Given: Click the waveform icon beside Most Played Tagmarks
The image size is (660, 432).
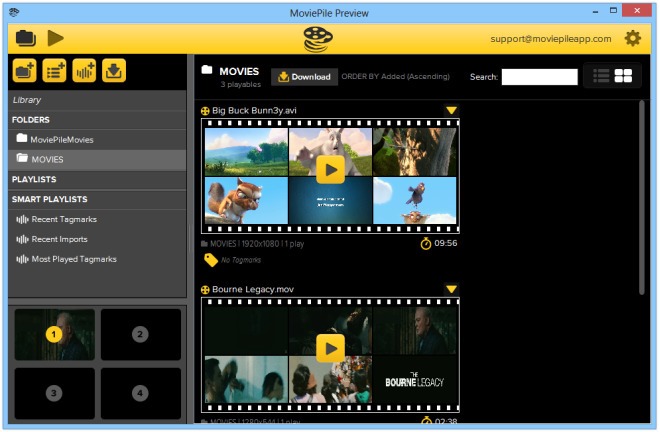Looking at the screenshot, I should (x=22, y=259).
